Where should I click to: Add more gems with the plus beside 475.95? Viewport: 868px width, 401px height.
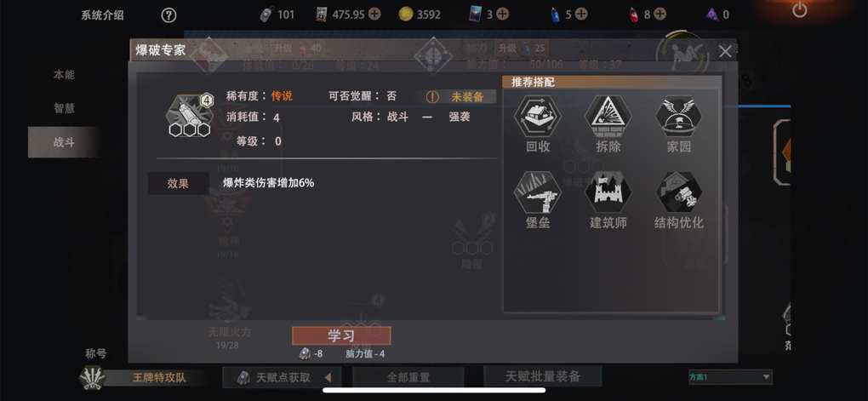(374, 14)
